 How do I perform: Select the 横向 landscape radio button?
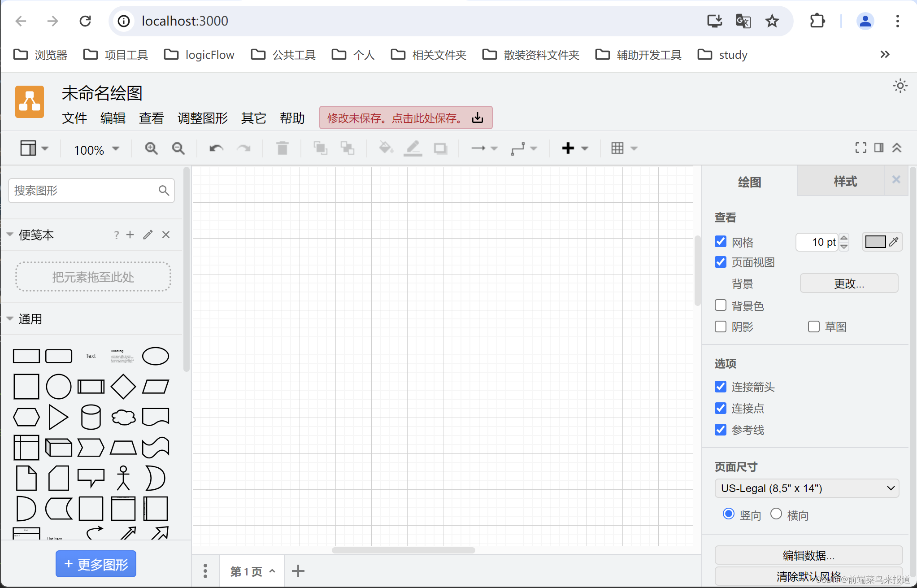tap(776, 514)
